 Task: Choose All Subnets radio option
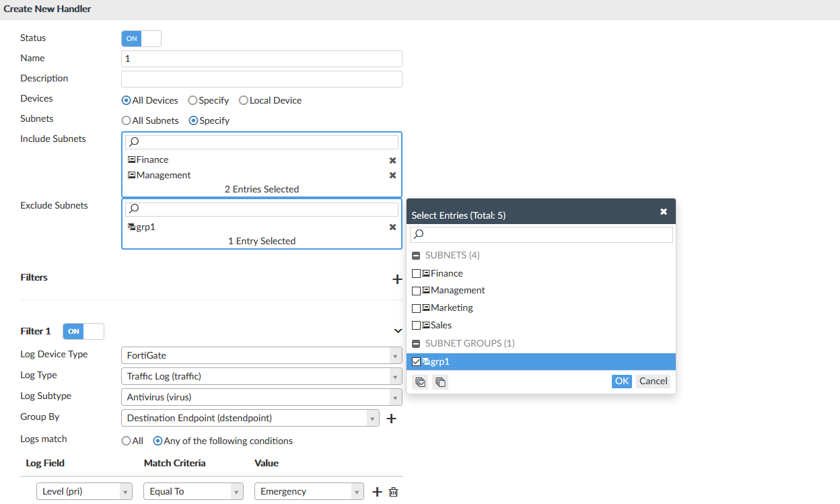click(126, 121)
